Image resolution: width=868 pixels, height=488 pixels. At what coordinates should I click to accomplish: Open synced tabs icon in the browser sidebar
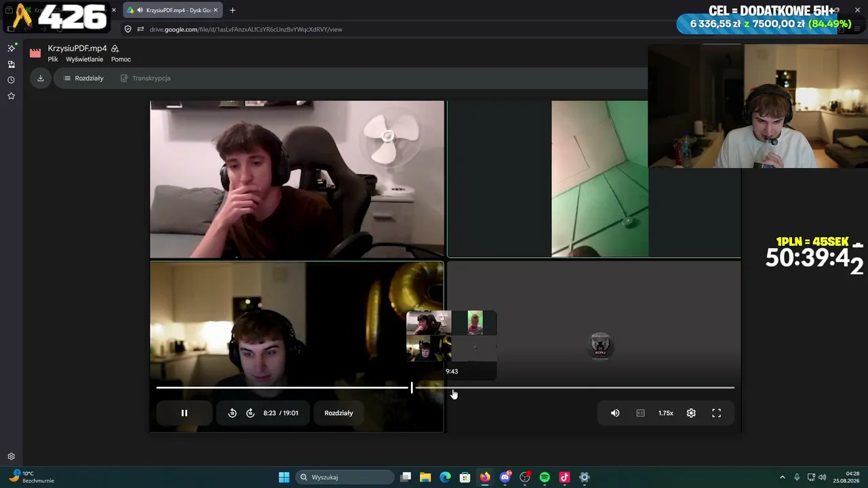[x=12, y=64]
